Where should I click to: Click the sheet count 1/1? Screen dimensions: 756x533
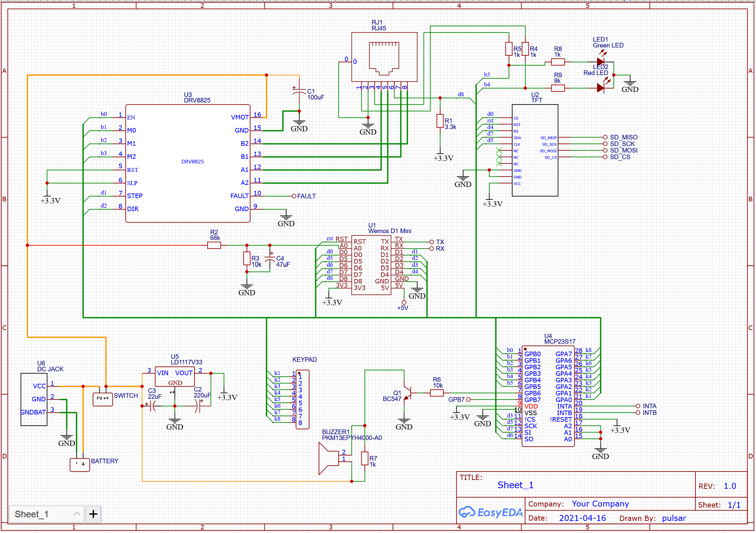pos(734,505)
